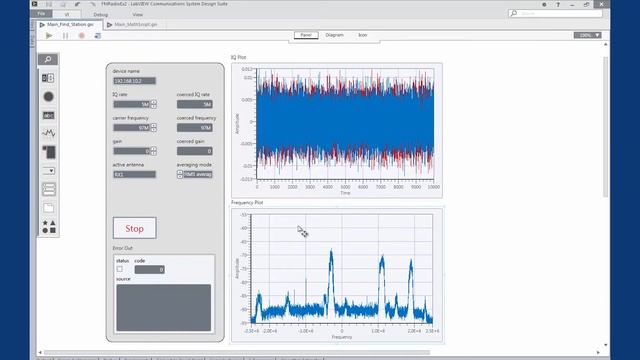
Task: Open the Drop-Down controls palette
Action: click(x=49, y=171)
